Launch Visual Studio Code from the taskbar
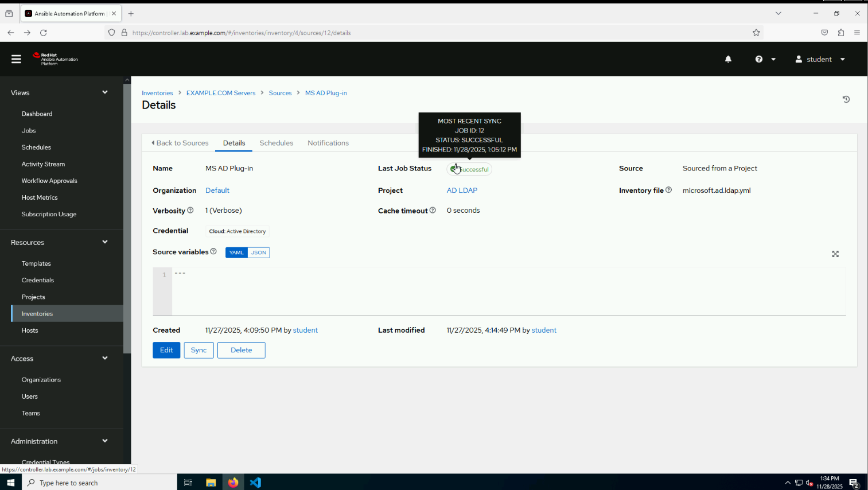Viewport: 868px width, 490px height. (255, 483)
